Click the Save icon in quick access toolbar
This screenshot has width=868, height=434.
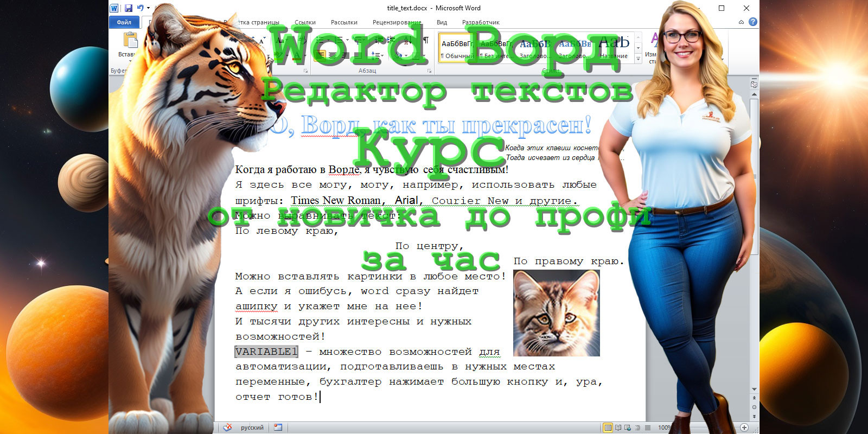[129, 8]
